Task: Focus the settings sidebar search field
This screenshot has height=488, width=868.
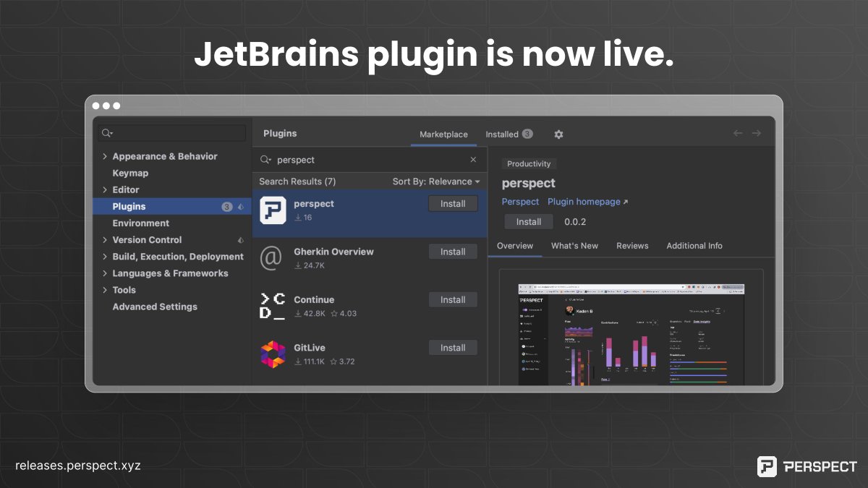Action: pos(172,133)
